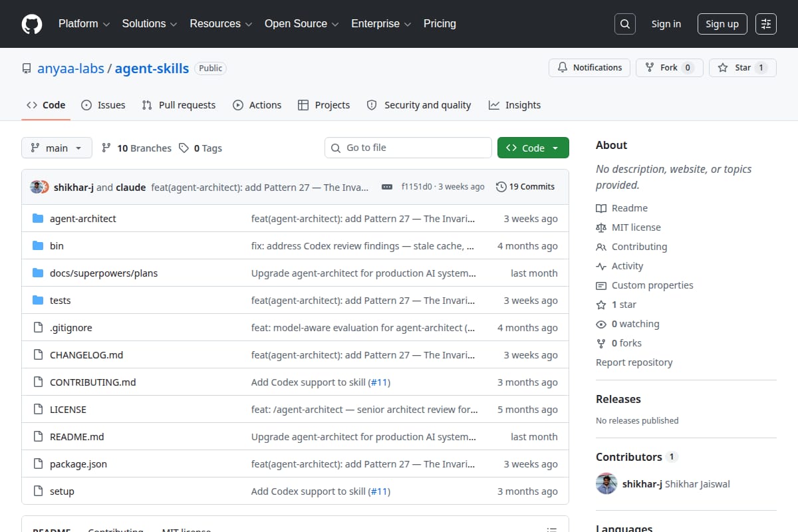Click the Sign up button
The image size is (798, 532).
[722, 24]
